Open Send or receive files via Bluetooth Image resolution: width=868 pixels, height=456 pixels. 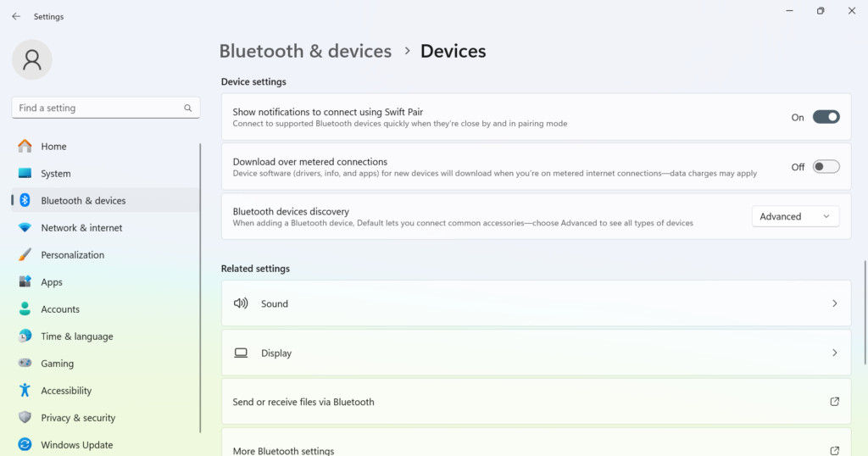coord(536,402)
